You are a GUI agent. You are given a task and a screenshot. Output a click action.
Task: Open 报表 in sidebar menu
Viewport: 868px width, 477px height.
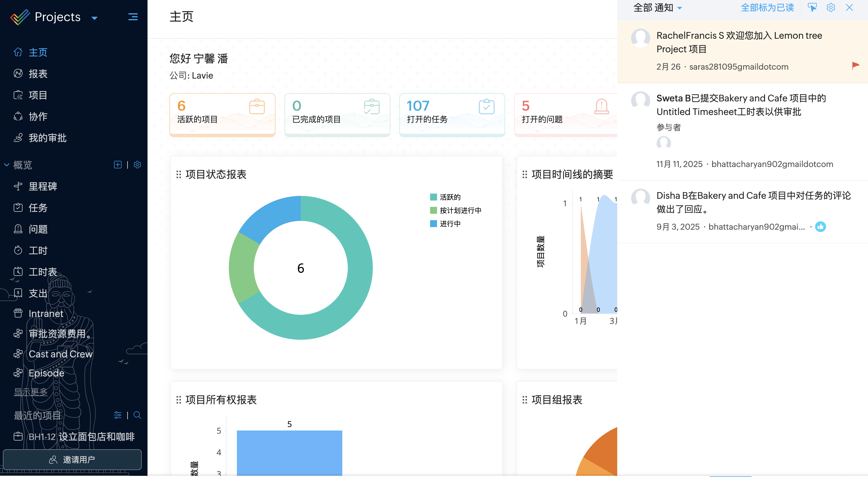click(x=38, y=73)
